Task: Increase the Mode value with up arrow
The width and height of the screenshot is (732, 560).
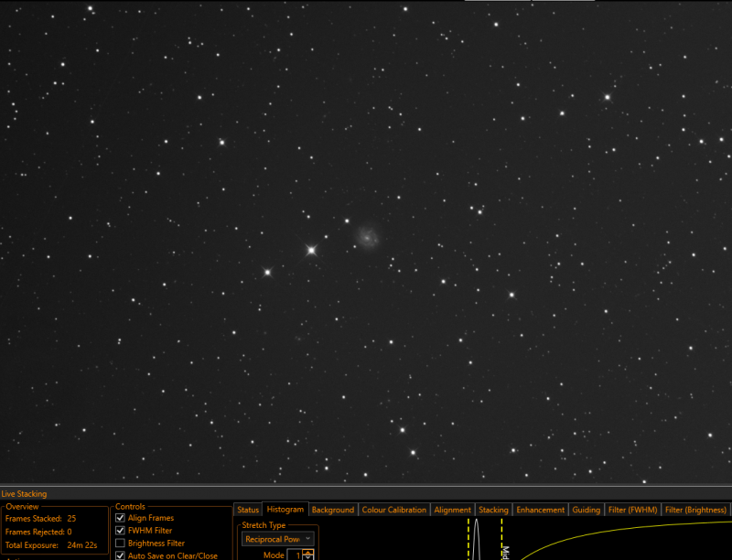Action: coord(308,553)
